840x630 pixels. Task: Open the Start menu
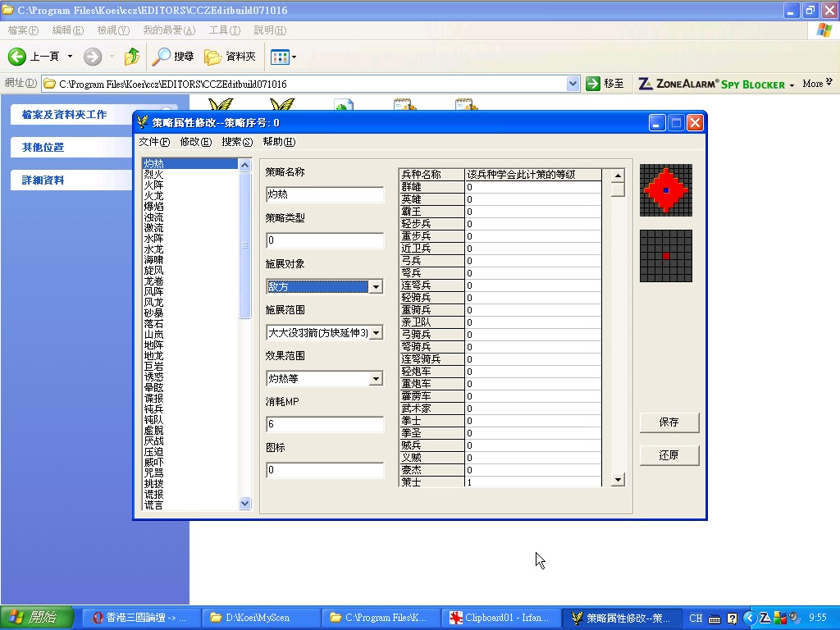click(38, 618)
